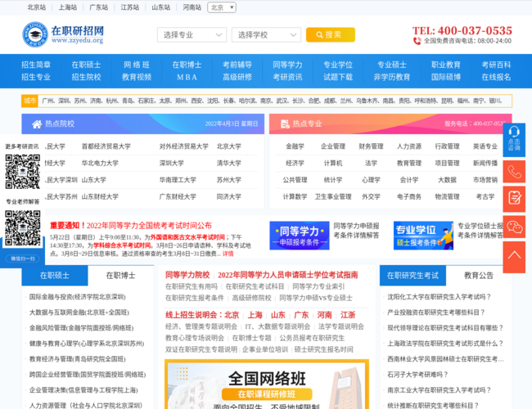Click the WeChat icon in side panel
Viewport: 532px width, 409px height.
point(514,227)
